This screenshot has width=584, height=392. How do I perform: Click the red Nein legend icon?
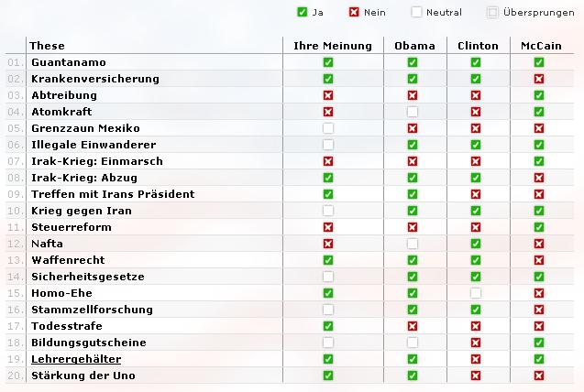point(354,13)
